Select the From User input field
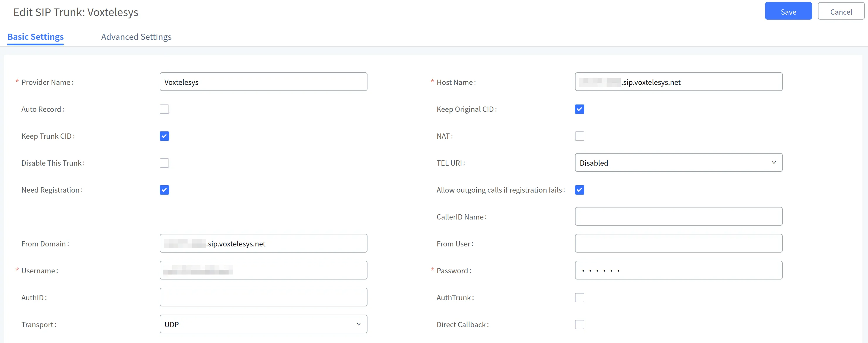The width and height of the screenshot is (868, 343). 678,243
